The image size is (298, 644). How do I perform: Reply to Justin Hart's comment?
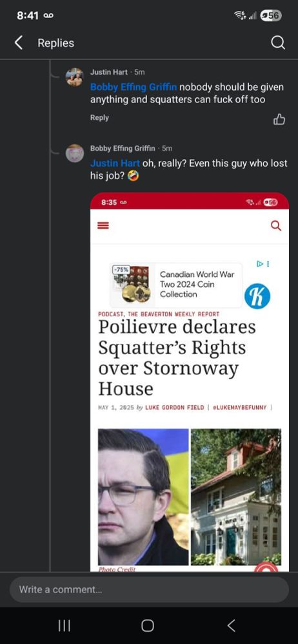[x=99, y=117]
